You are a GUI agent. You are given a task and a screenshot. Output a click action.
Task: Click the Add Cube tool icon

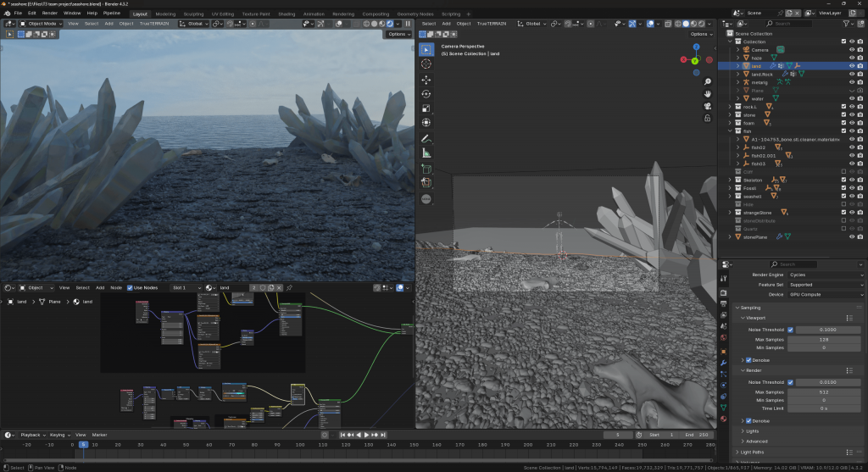426,169
